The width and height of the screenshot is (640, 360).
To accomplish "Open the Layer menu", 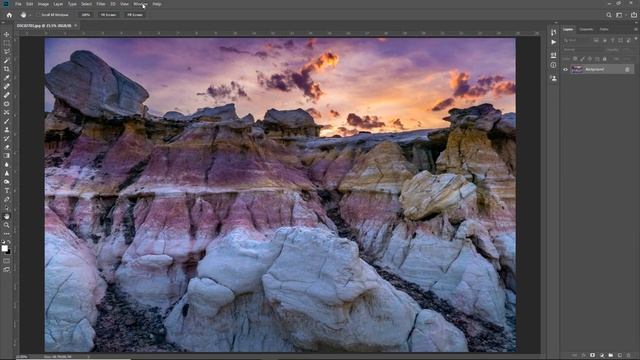I will coord(58,4).
